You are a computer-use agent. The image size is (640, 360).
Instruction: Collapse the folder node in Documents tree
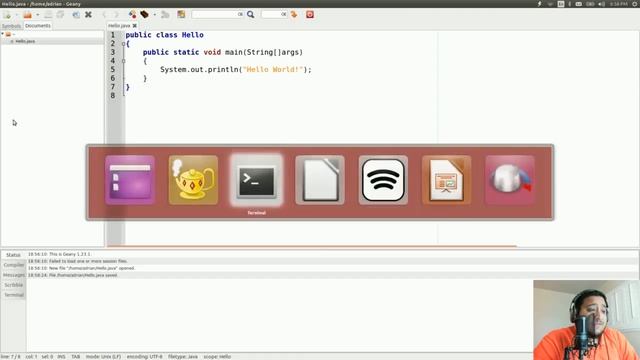pos(3,34)
